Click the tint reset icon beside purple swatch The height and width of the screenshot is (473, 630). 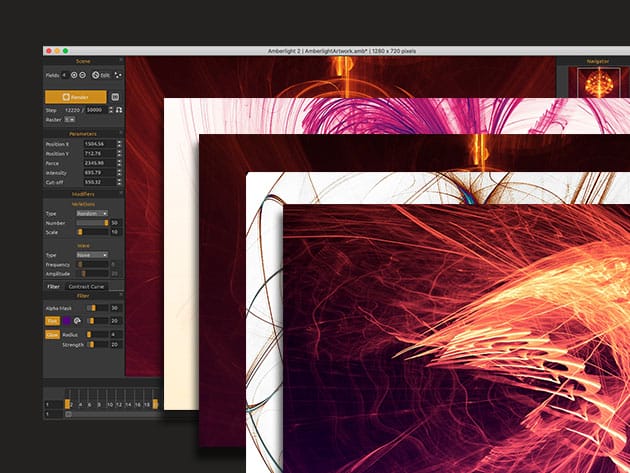(x=77, y=321)
